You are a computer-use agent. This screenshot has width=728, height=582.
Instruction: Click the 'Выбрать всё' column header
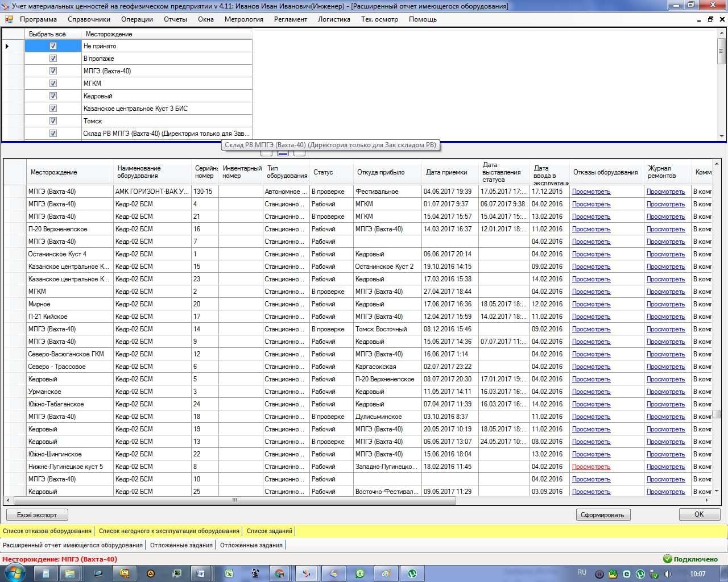(53, 34)
